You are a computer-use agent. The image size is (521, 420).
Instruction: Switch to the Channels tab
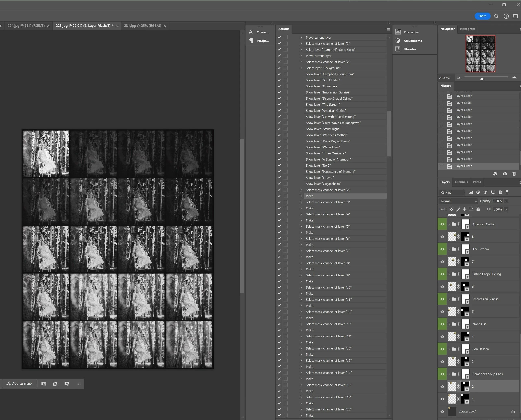point(461,182)
